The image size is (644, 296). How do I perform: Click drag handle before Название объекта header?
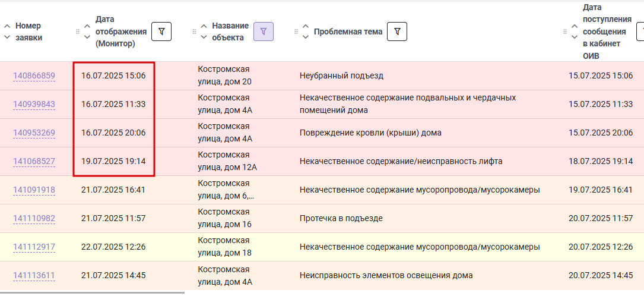pyautogui.click(x=194, y=32)
